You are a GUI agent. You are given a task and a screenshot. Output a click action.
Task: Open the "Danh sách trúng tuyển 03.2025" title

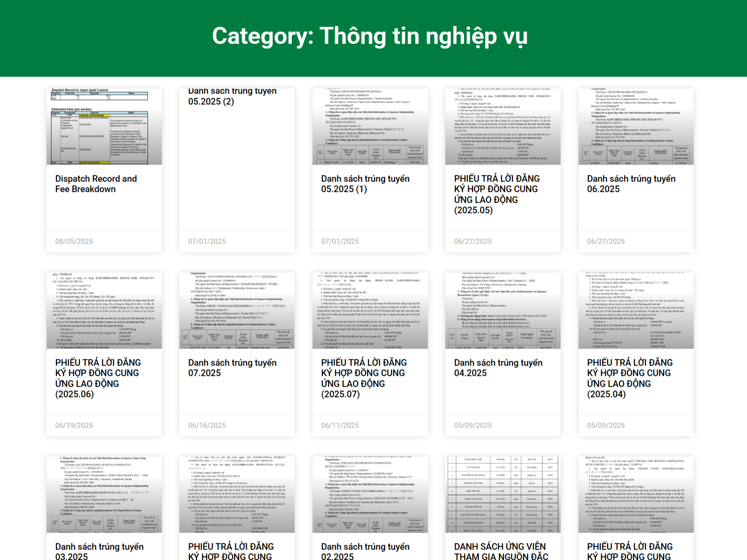99,552
